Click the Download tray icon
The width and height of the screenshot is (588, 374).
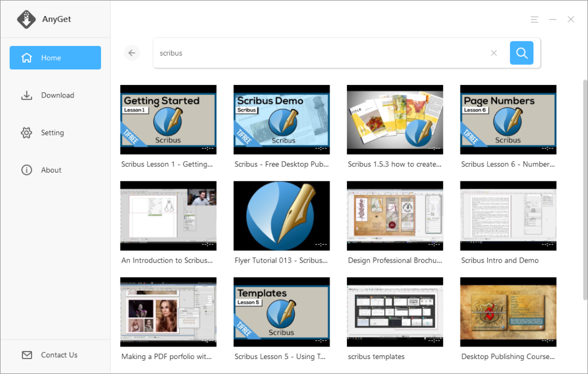(x=26, y=96)
